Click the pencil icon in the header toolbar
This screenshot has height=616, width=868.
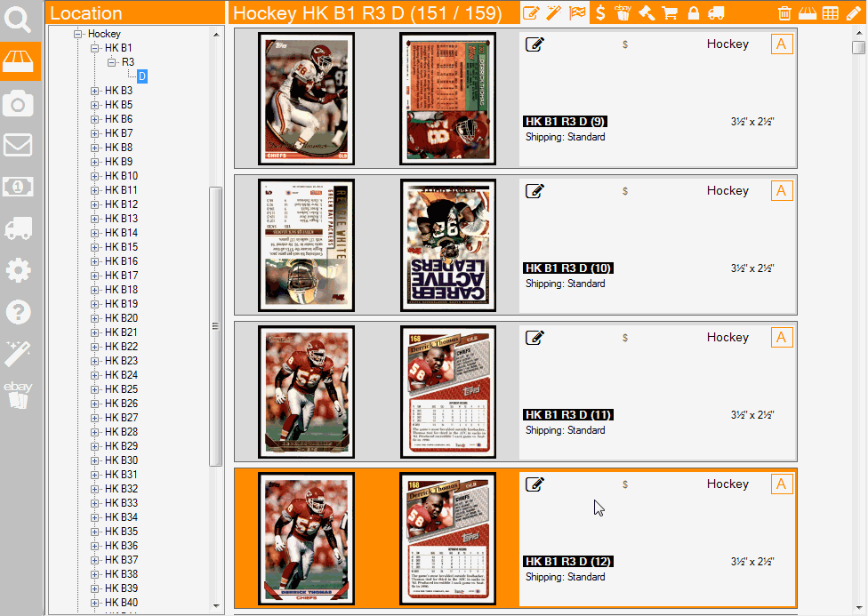click(x=854, y=12)
